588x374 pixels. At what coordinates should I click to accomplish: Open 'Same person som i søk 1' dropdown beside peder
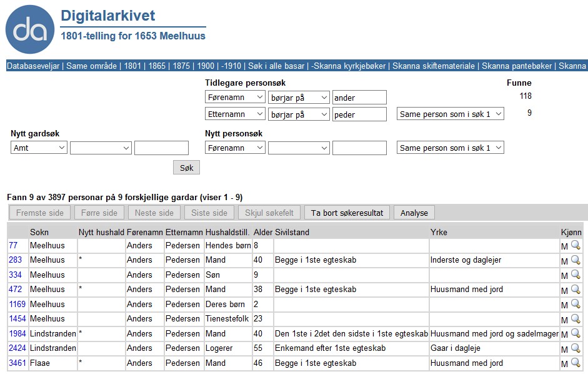450,114
